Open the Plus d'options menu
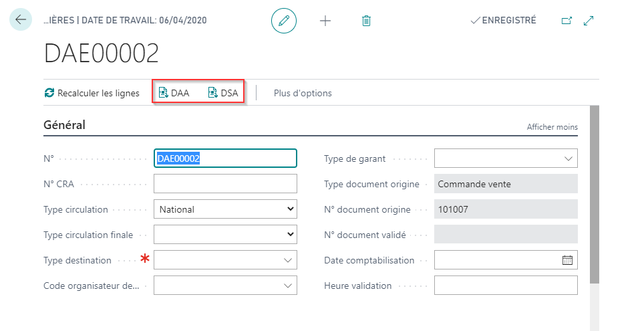Screen dimensions: 644x331 (x=303, y=94)
